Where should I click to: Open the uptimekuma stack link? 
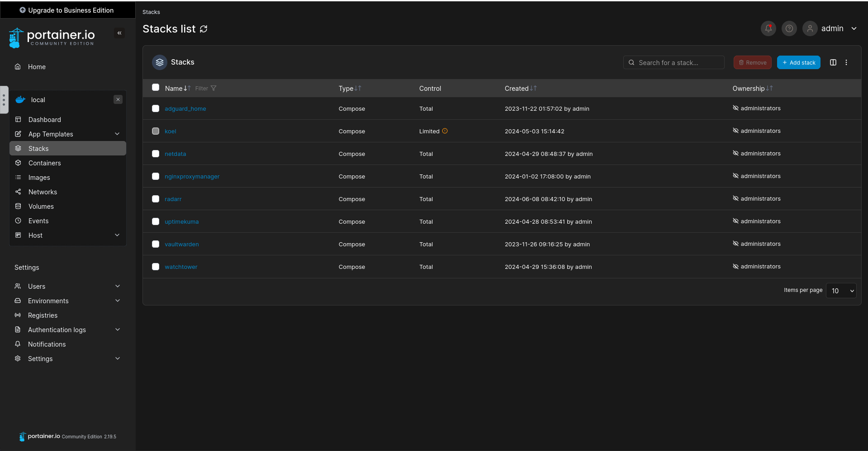(181, 221)
